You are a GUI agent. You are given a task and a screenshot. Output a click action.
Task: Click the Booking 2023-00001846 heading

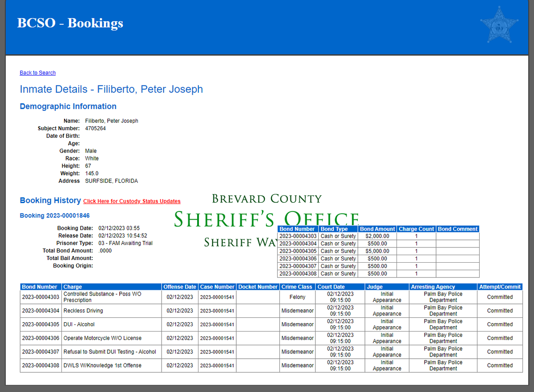(55, 216)
